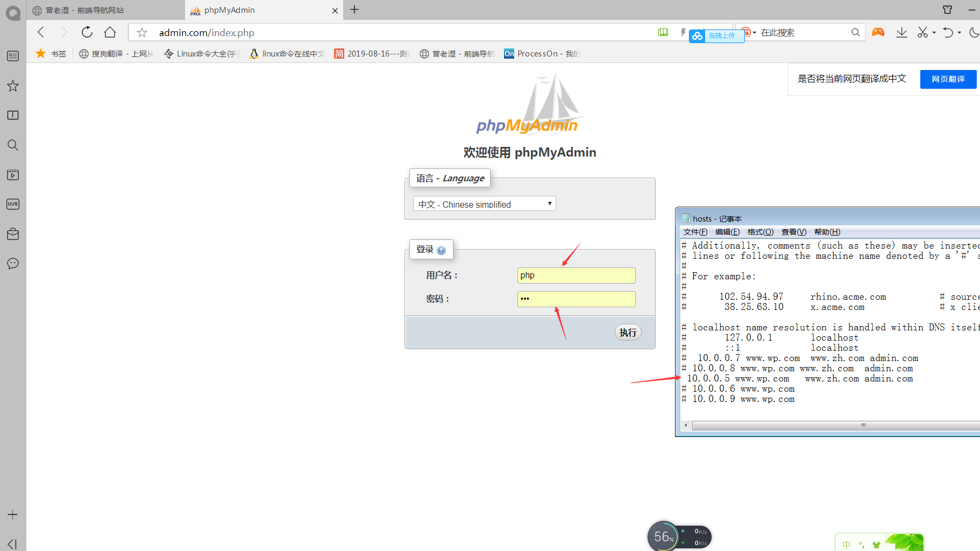Viewport: 980px width, 551px height.
Task: Focus the 密码 password field
Action: click(576, 299)
